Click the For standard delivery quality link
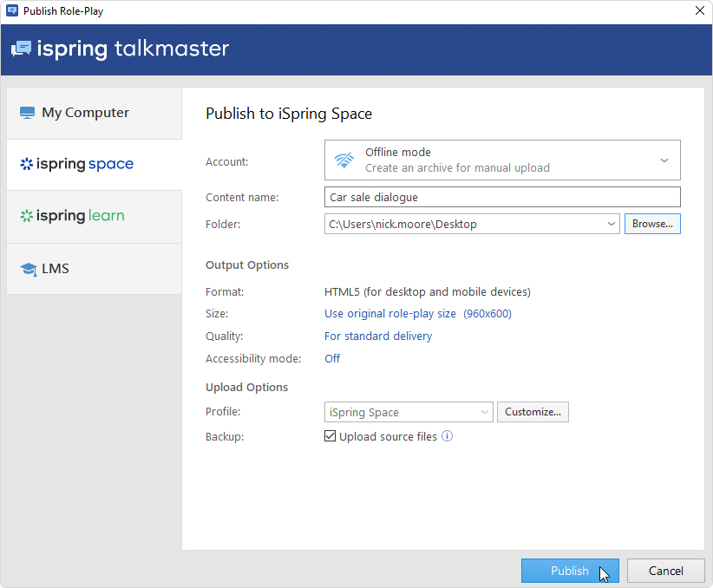Screen dimensions: 713x588 [x=377, y=336]
